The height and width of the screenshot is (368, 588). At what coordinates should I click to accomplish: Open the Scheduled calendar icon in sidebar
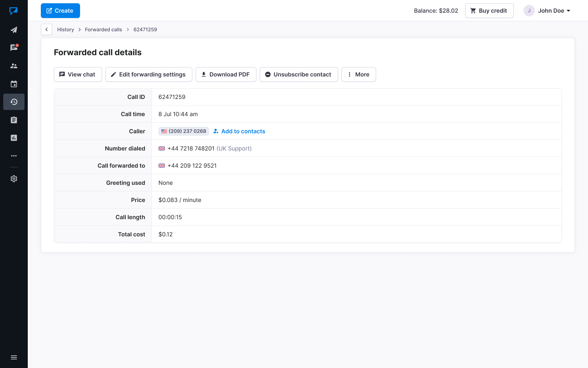pos(14,84)
